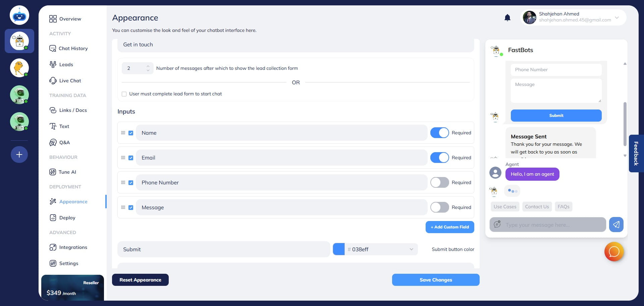Open the account dropdown for Shahjehan Ahmed
The height and width of the screenshot is (306, 644).
616,17
